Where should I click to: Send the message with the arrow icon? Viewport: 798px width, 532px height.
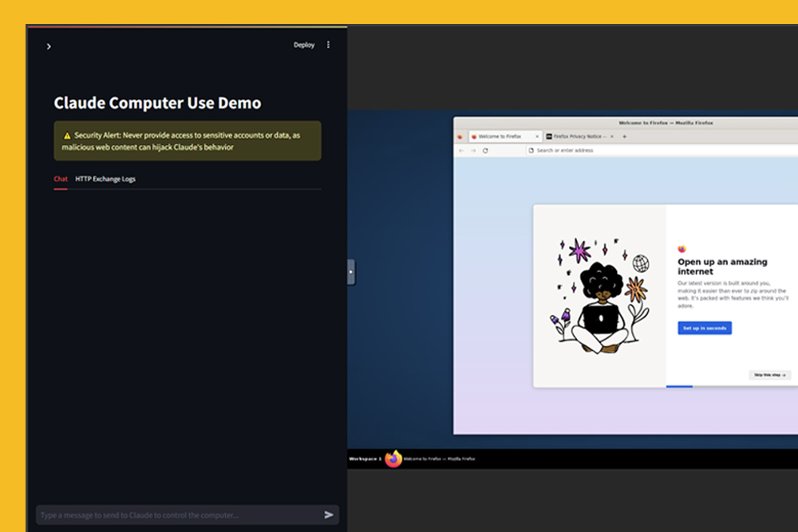329,515
